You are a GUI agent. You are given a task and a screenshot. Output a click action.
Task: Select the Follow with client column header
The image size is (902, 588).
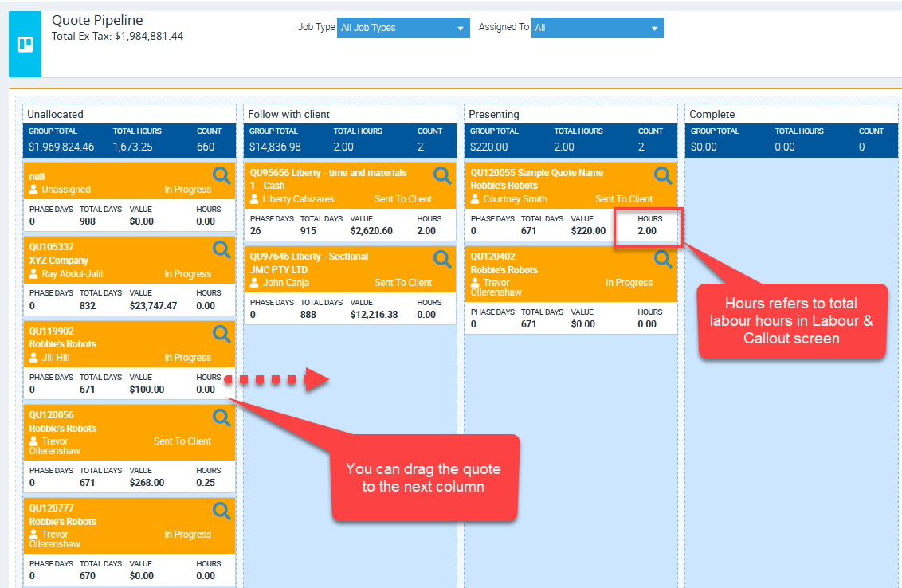(289, 114)
